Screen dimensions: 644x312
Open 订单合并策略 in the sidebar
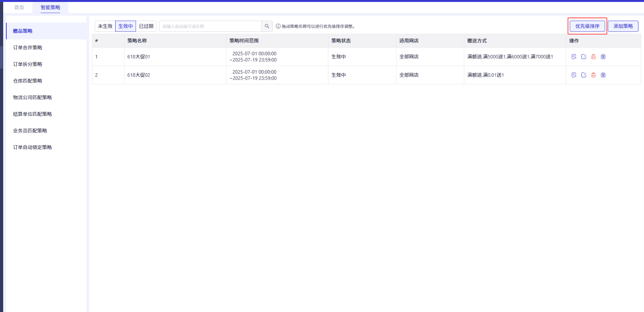click(x=46, y=48)
